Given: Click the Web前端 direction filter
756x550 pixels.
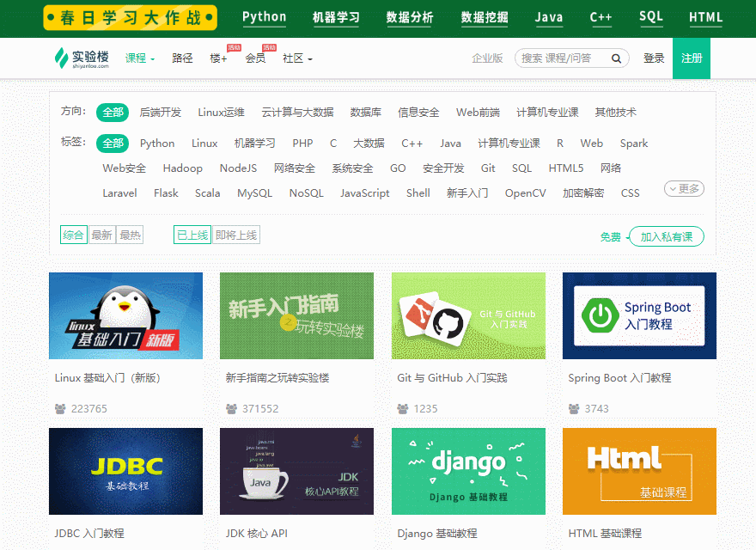Looking at the screenshot, I should [478, 113].
